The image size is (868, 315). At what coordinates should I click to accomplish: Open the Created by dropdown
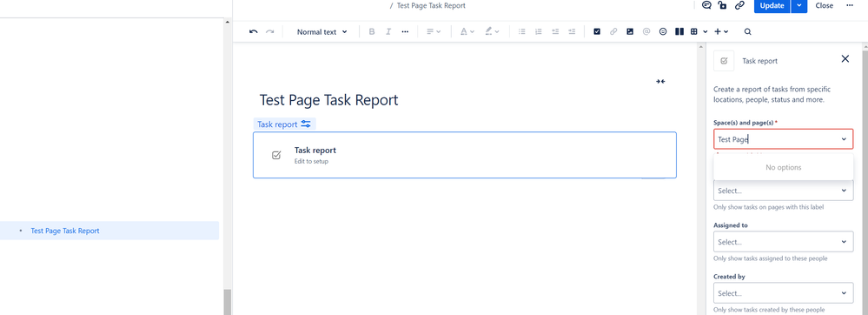pyautogui.click(x=783, y=293)
